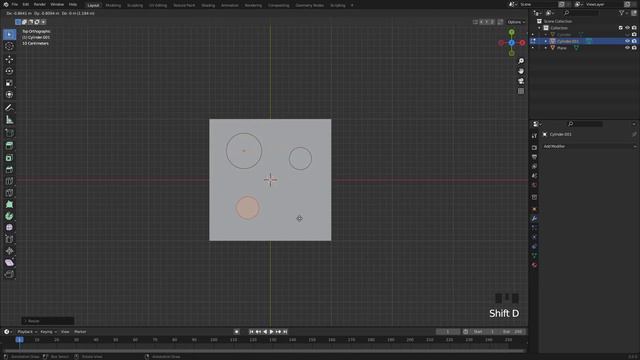Open the Edit menu
The width and height of the screenshot is (640, 360).
coord(26,4)
